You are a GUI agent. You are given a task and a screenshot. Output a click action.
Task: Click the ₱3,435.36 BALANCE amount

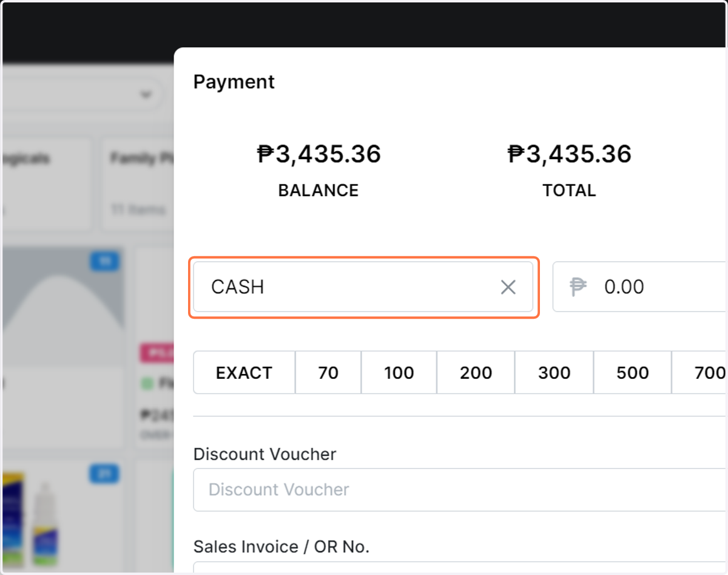[318, 154]
